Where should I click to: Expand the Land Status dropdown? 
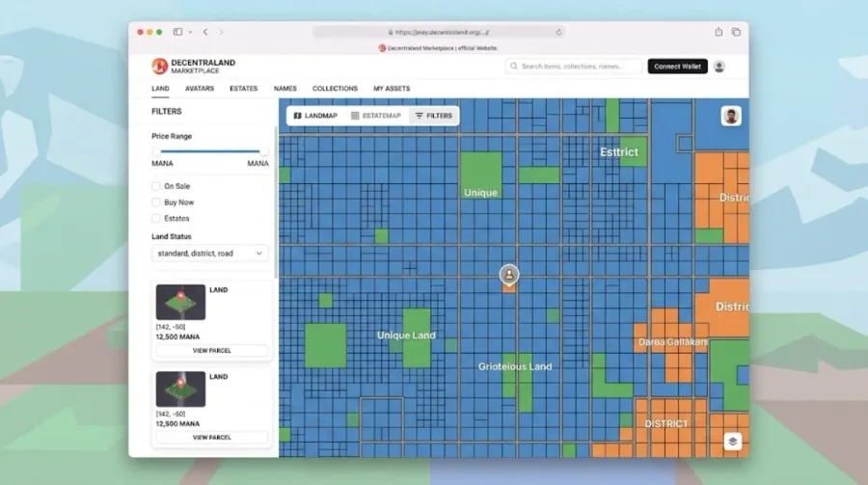210,253
